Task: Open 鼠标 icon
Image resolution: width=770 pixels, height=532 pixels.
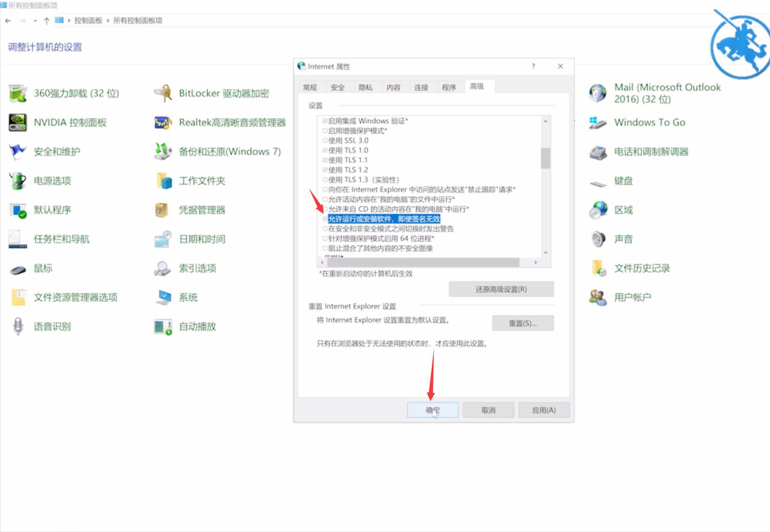Action: tap(17, 268)
